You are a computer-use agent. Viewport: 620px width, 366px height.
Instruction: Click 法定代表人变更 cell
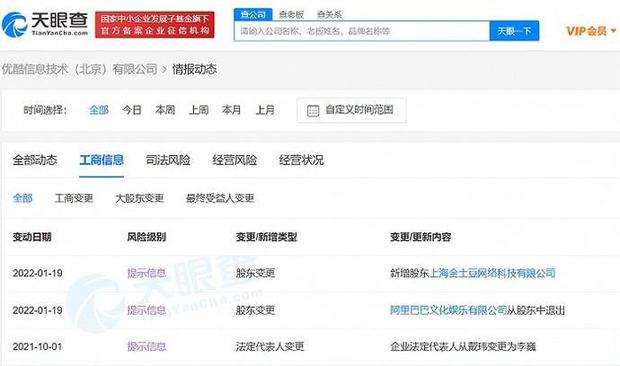[270, 347]
